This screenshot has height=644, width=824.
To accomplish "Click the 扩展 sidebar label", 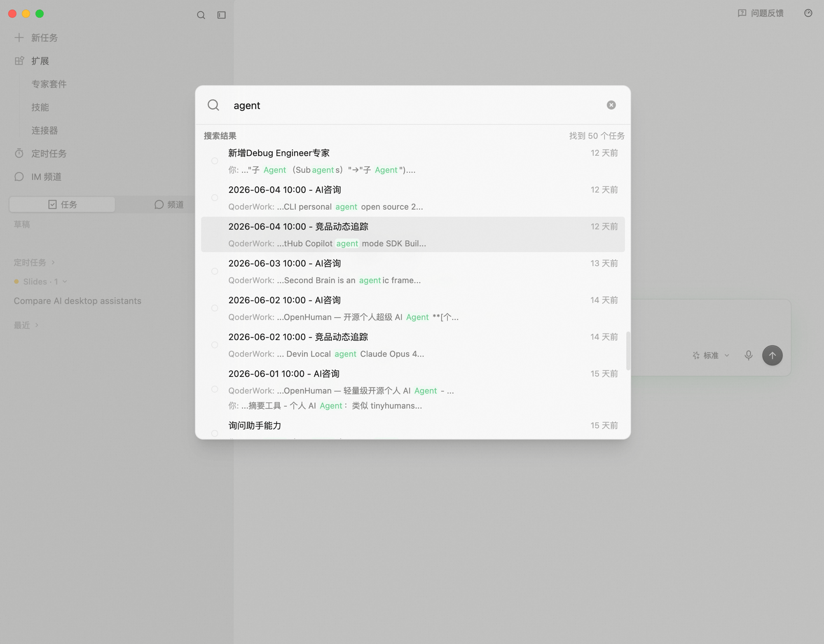I will pos(40,61).
